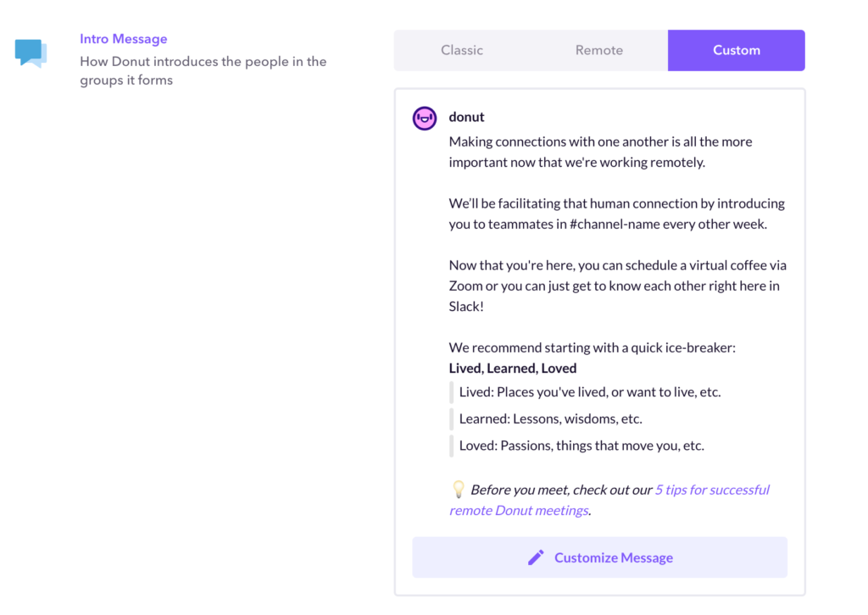The width and height of the screenshot is (868, 615).
Task: Click the Customize Message button
Action: pos(599,557)
